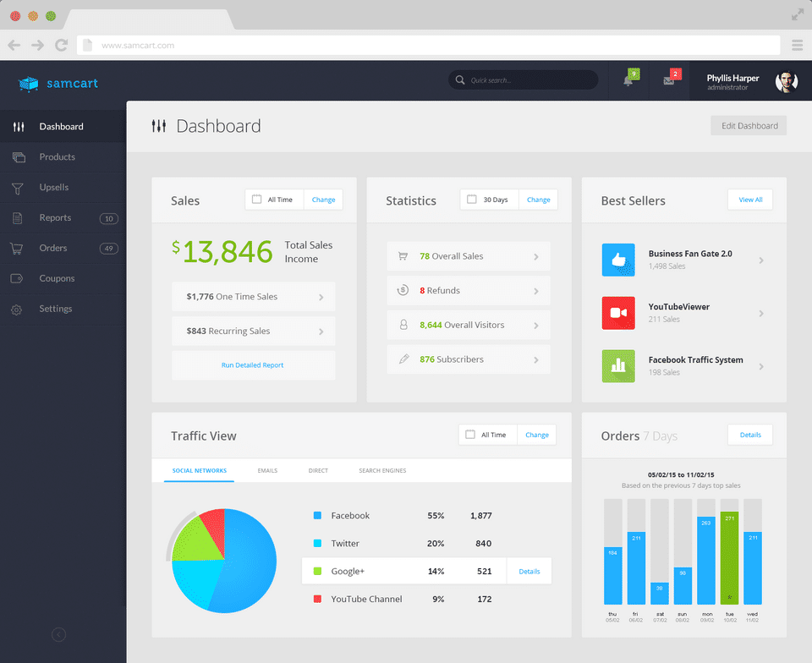Click the YouTube Channel red legend swatch
Viewport: 812px width, 663px height.
(317, 599)
